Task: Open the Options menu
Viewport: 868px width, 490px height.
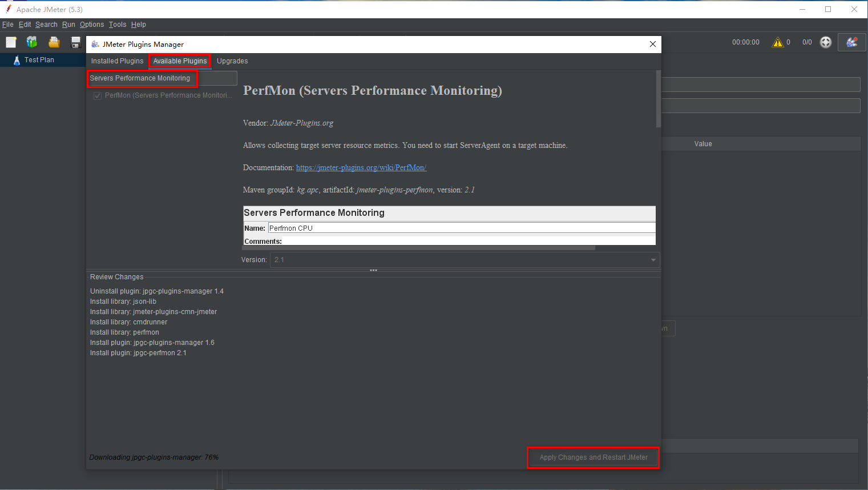Action: (92, 25)
